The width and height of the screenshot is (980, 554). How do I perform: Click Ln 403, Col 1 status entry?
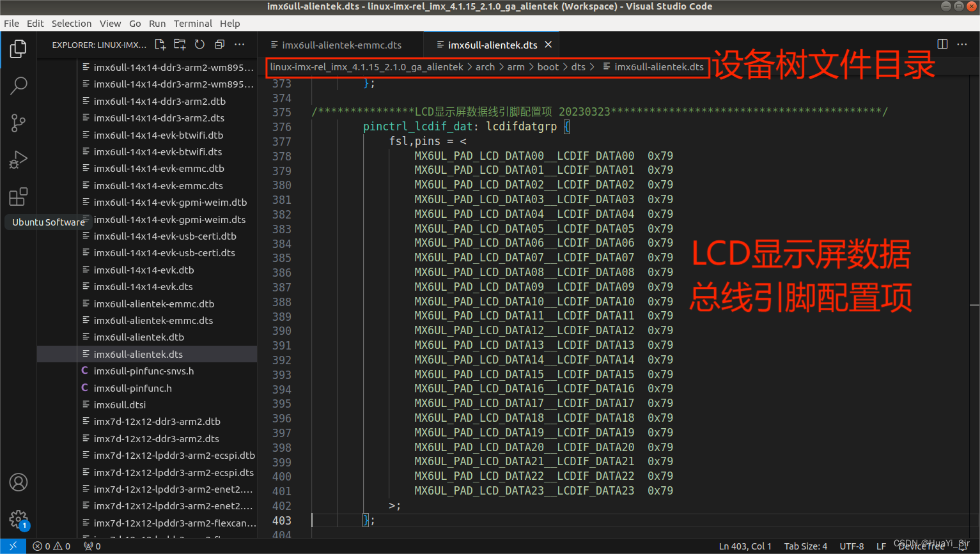tap(745, 546)
